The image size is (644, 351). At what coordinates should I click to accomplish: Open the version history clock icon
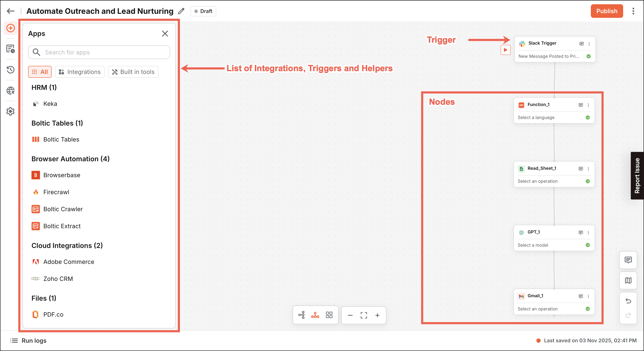[x=10, y=69]
